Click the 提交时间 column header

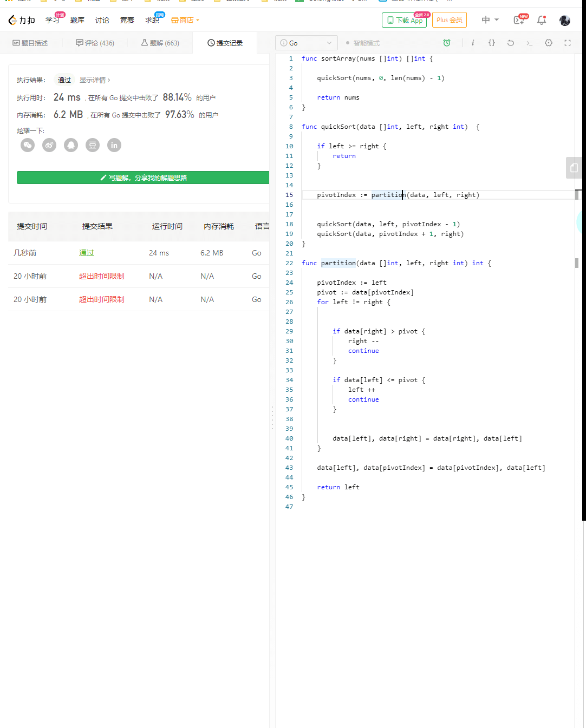pyautogui.click(x=32, y=226)
